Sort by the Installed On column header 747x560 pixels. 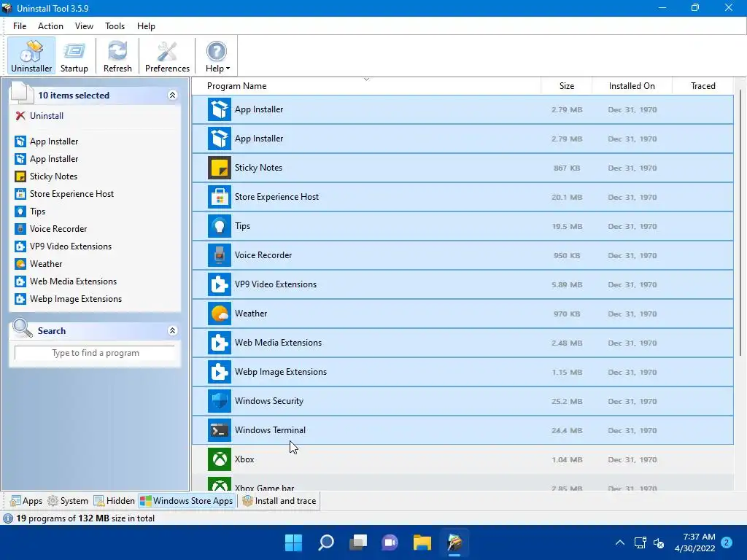[632, 86]
